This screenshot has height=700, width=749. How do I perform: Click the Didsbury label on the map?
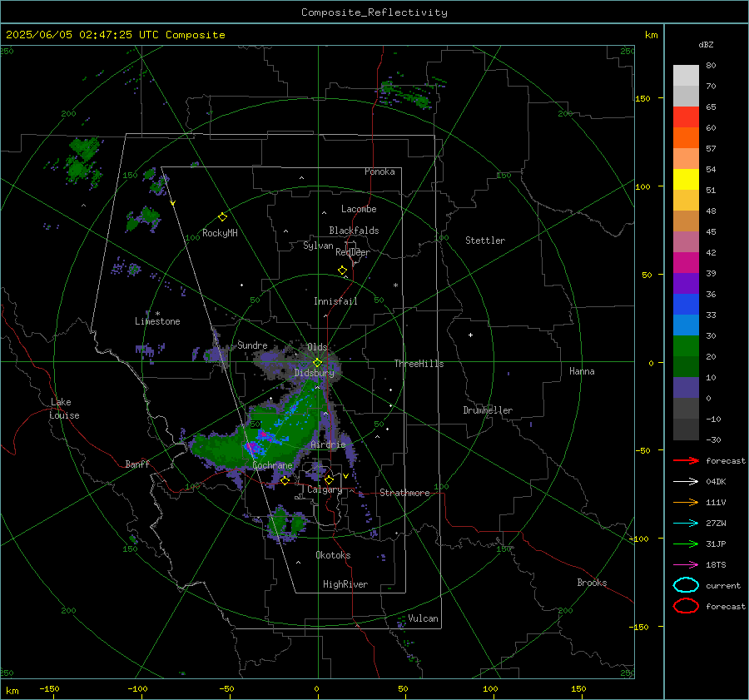coord(315,373)
